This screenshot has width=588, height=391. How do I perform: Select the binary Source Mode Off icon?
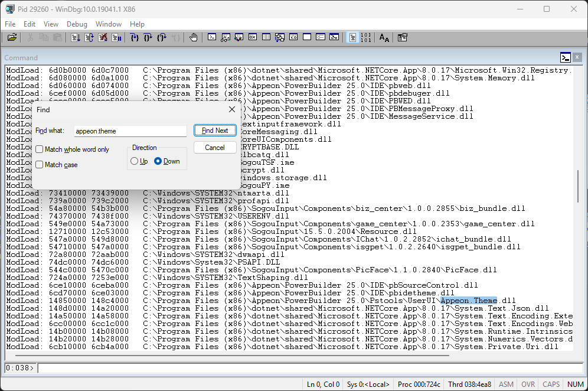pos(366,37)
